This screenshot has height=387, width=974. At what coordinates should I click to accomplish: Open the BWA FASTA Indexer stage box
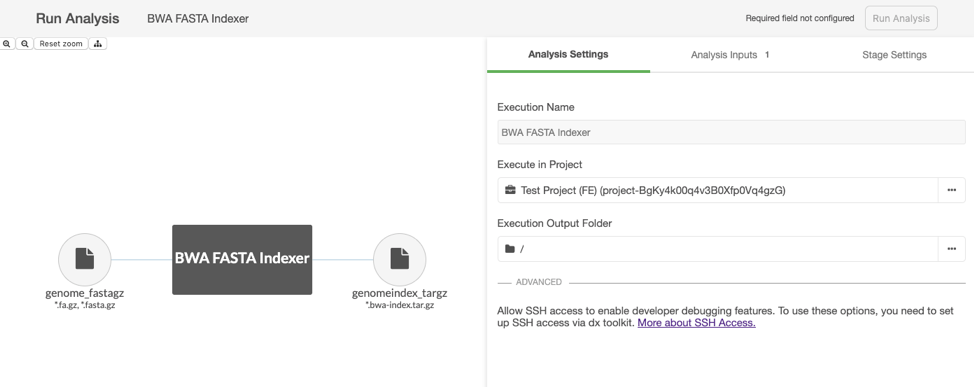(x=242, y=259)
